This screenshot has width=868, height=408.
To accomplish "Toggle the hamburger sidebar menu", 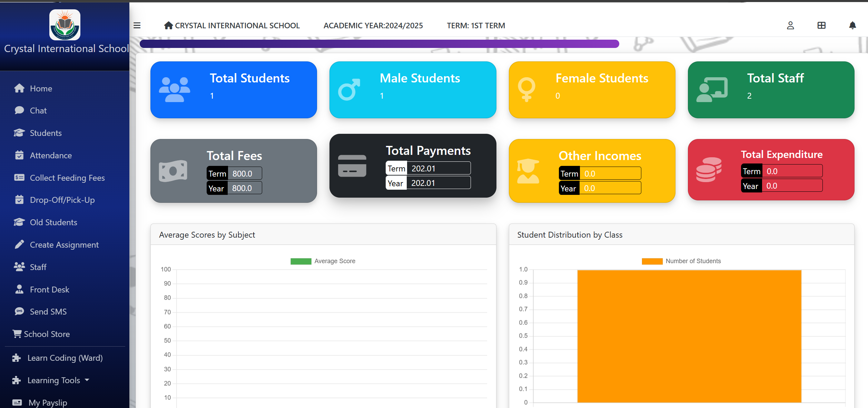I will click(x=137, y=25).
